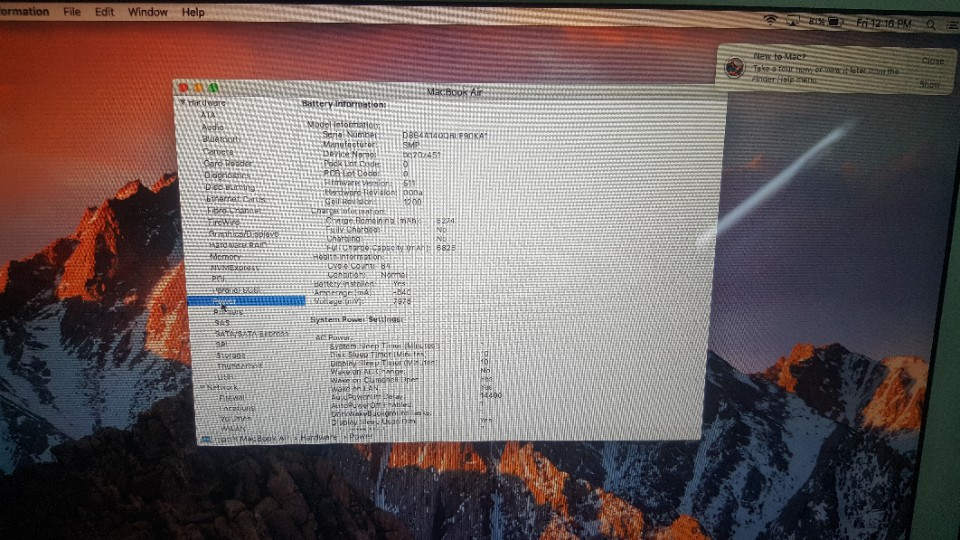Open the Wi-Fi status icon in menu bar
The width and height of the screenshot is (960, 540).
coord(770,20)
